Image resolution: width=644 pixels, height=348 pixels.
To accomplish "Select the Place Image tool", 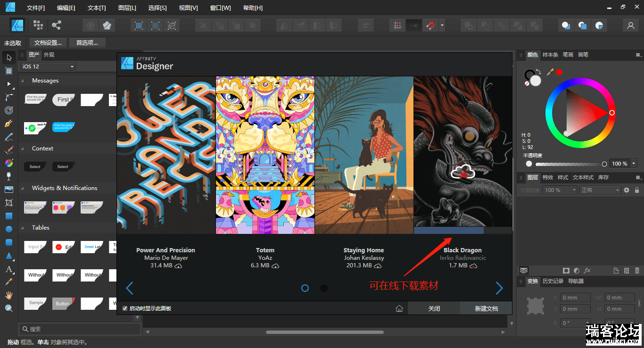I will tap(9, 190).
